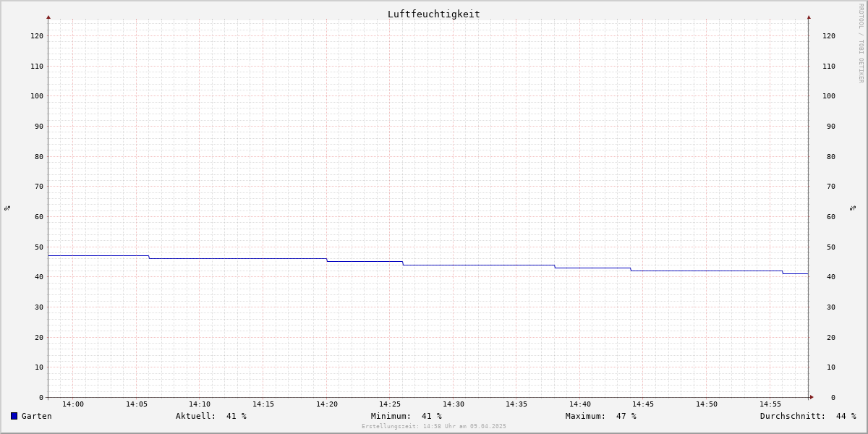Click the 14:55 time axis label
The height and width of the screenshot is (434, 868).
pyautogui.click(x=770, y=404)
